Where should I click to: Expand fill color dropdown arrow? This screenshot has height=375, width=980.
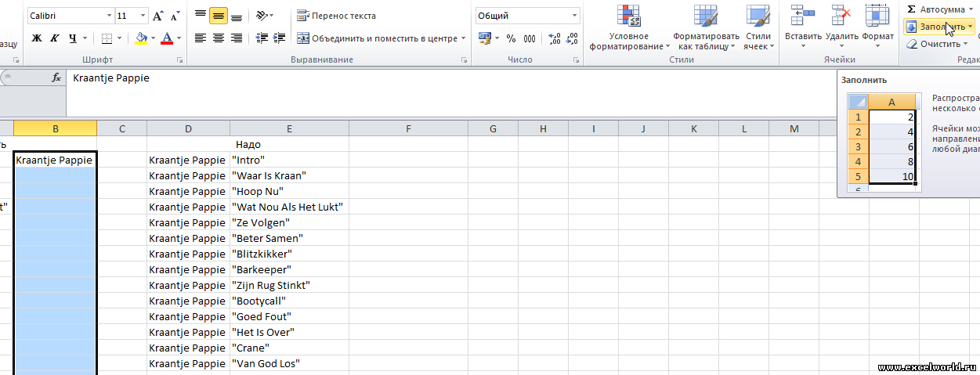[154, 38]
